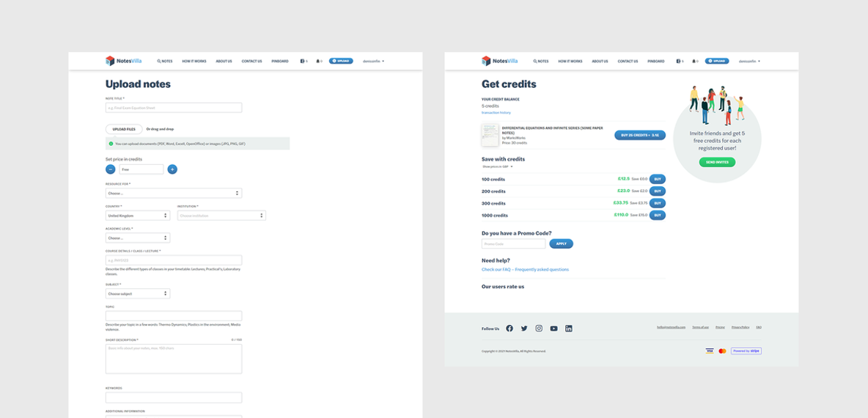Screen dimensions: 868x418
Task: Expand user account menu on the Get credits page
Action: point(749,61)
